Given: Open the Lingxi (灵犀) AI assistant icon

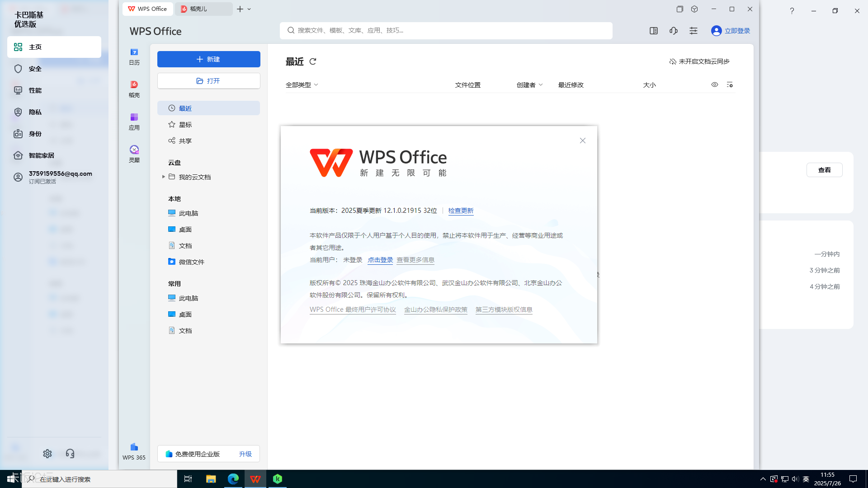Looking at the screenshot, I should (x=134, y=154).
